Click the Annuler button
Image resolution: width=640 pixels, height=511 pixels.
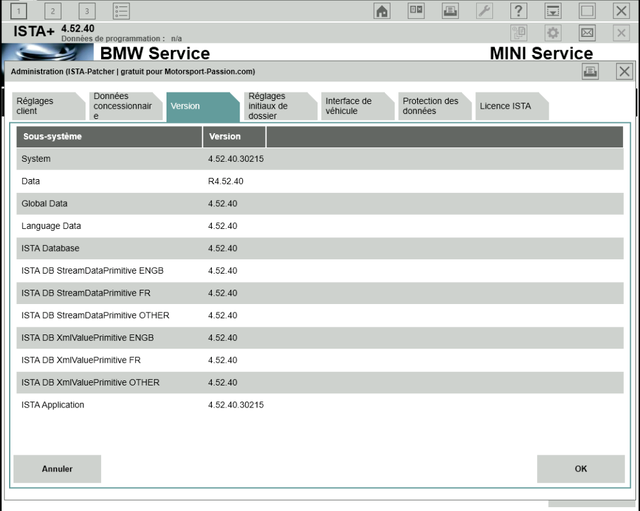[x=57, y=469]
